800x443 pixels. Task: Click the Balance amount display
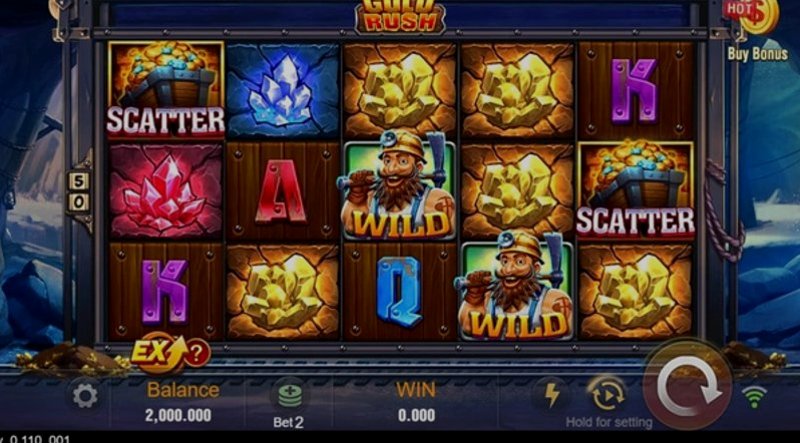coord(178,415)
